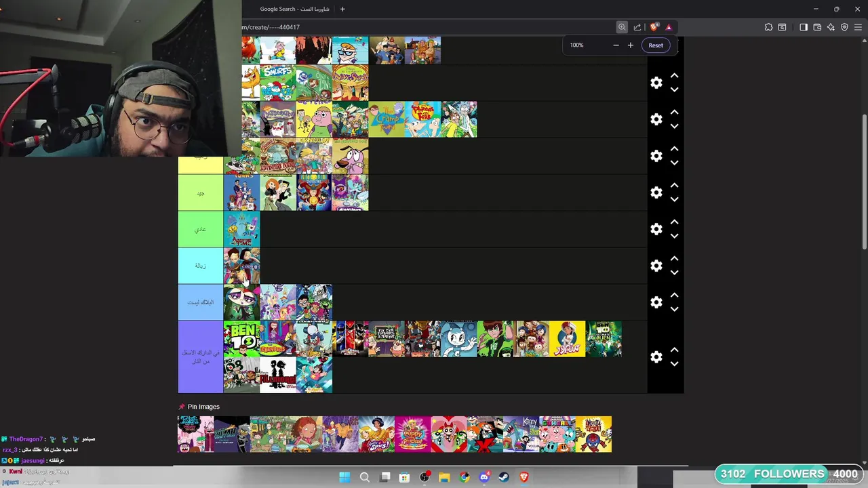Viewport: 868px width, 488px height.
Task: Click the share page icon
Action: coord(637,27)
